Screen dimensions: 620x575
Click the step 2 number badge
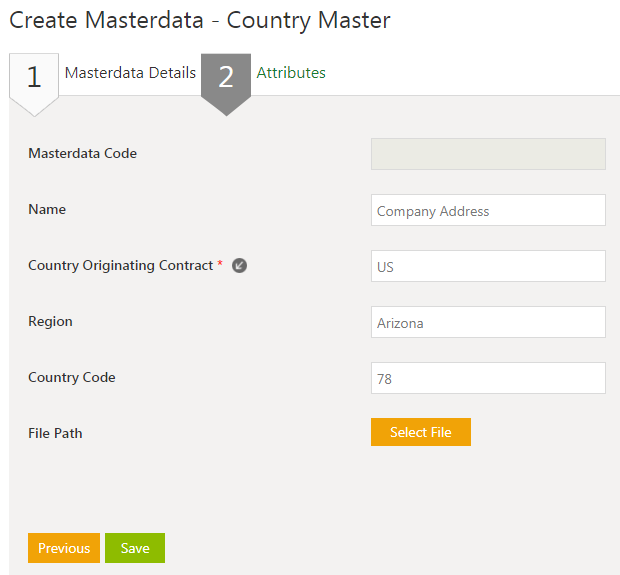tap(226, 77)
